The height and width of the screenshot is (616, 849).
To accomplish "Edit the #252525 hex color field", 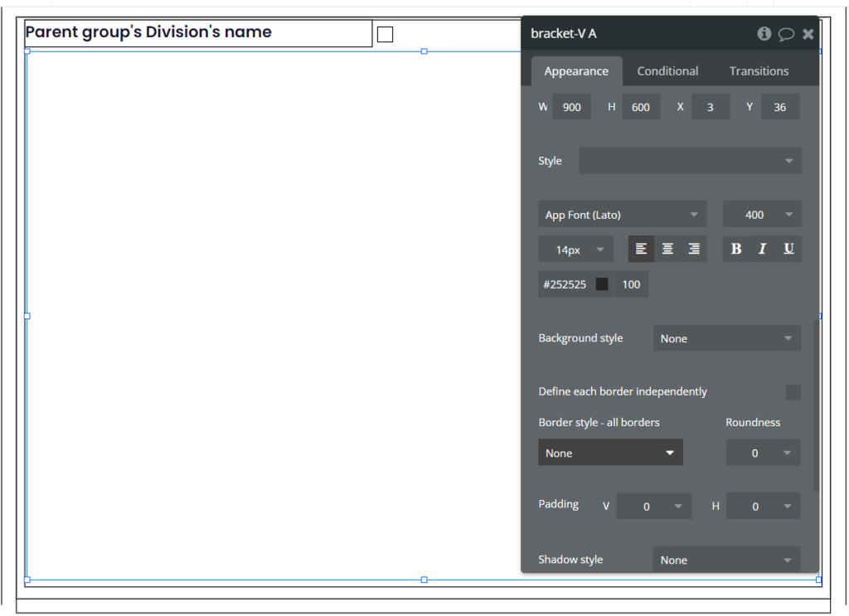I will pyautogui.click(x=565, y=284).
